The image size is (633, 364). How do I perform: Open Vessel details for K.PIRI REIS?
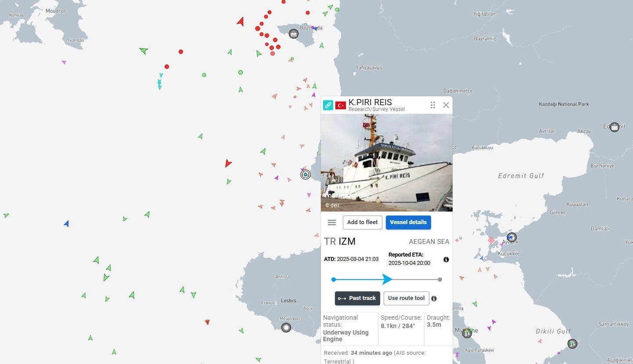click(x=408, y=222)
